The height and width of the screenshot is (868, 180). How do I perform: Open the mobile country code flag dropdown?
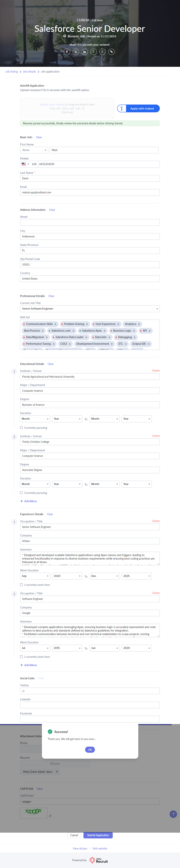[25, 164]
